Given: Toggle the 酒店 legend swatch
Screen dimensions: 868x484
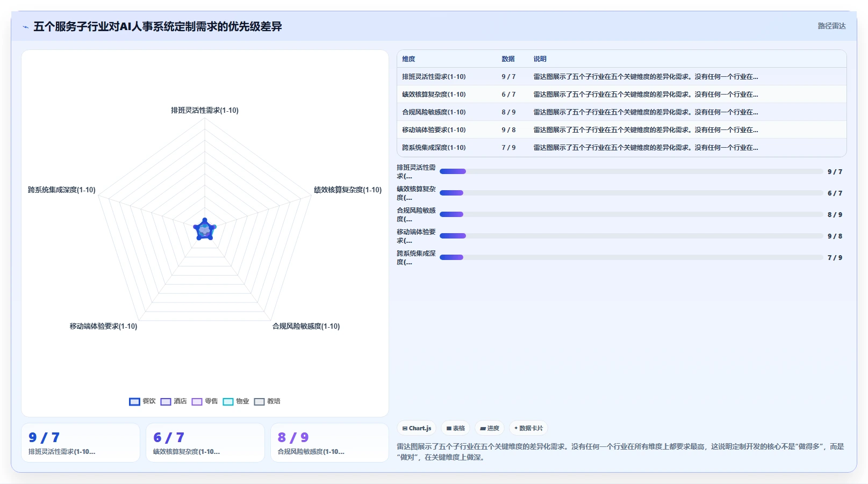Looking at the screenshot, I should tap(166, 402).
